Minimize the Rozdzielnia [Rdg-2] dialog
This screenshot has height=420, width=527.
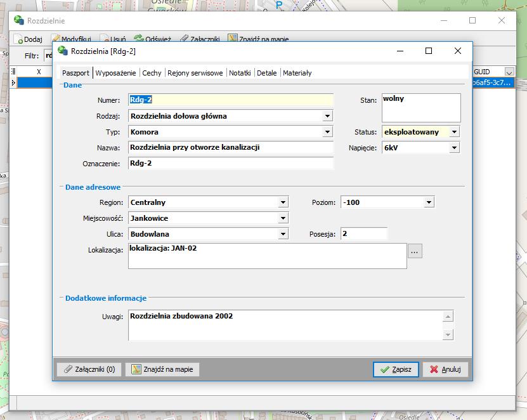point(400,51)
